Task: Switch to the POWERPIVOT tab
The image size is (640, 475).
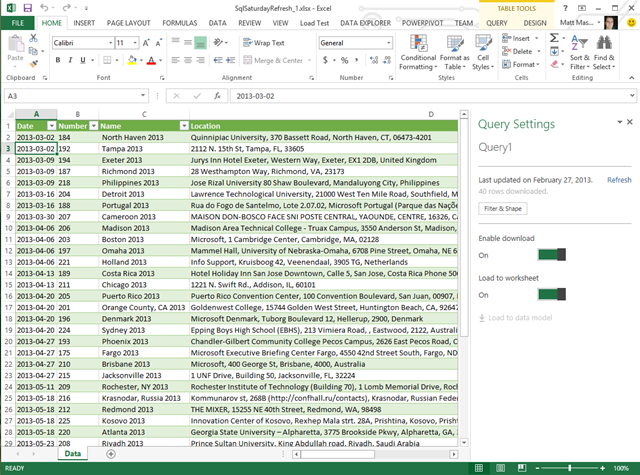Action: tap(422, 23)
